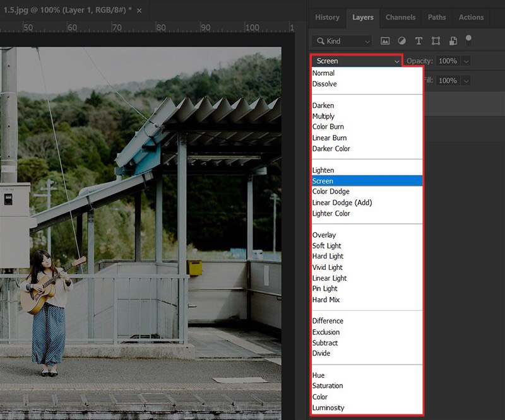Choose Subtract blend mode
505x420 pixels.
coord(367,343)
